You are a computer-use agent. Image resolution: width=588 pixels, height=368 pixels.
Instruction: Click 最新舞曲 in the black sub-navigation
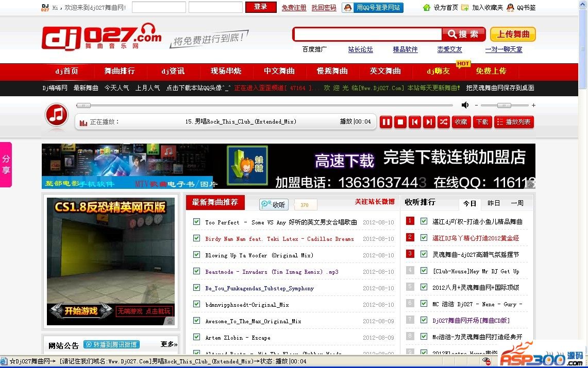click(86, 88)
